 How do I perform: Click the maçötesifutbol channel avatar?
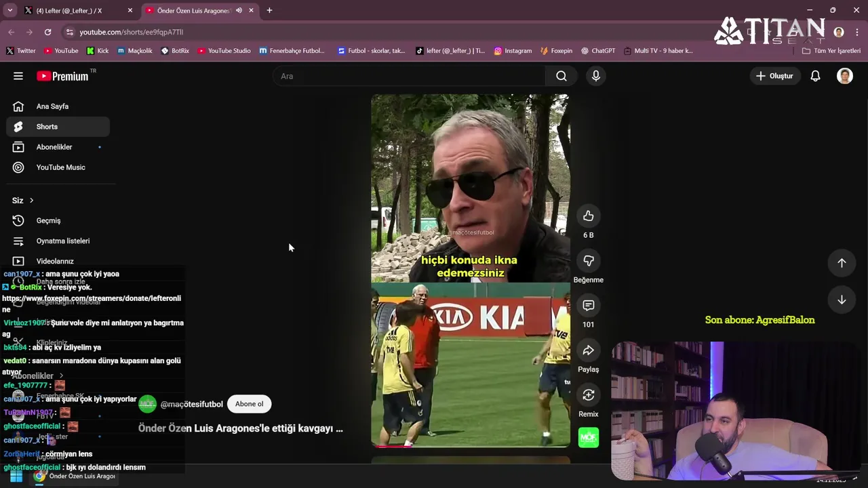coord(147,404)
